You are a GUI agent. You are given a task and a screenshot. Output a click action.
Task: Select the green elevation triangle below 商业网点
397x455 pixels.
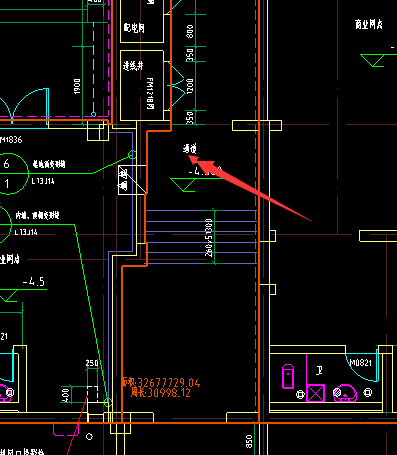373,60
